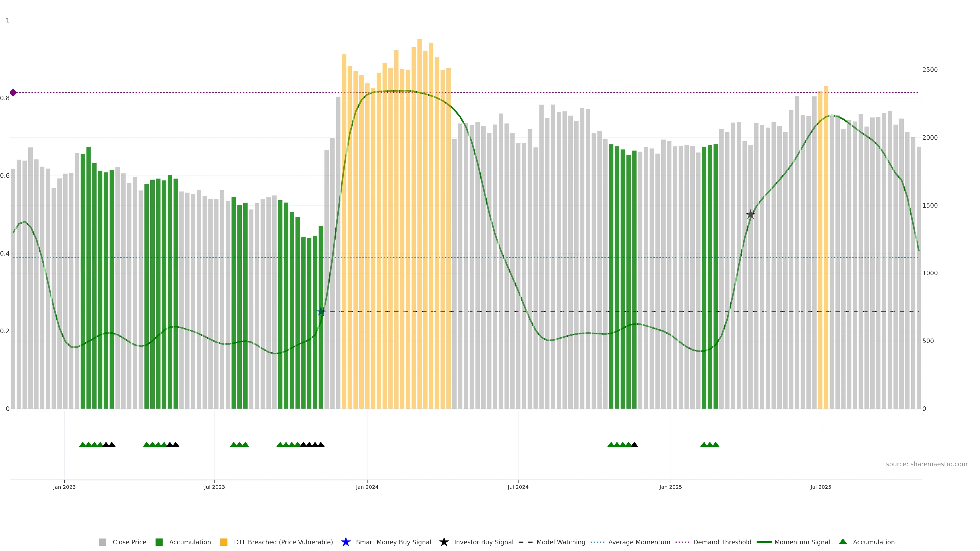Click the orange DTL Breached legend square
980x551 pixels.
tap(224, 542)
